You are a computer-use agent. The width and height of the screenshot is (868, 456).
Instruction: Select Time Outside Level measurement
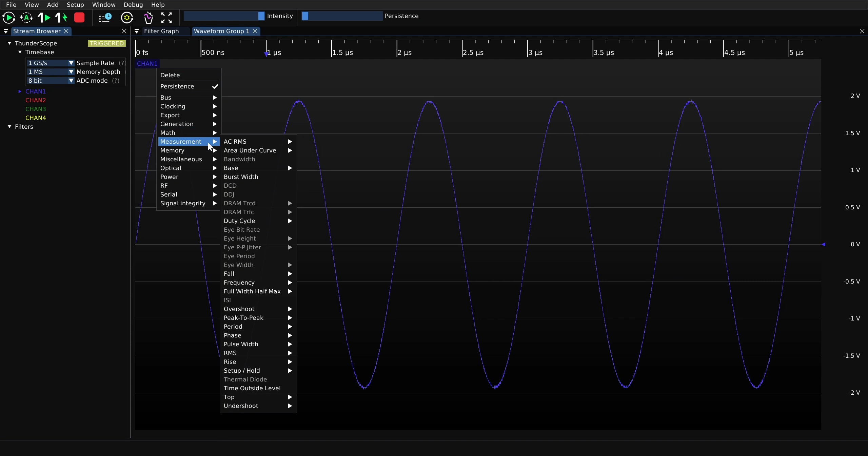coord(258,388)
